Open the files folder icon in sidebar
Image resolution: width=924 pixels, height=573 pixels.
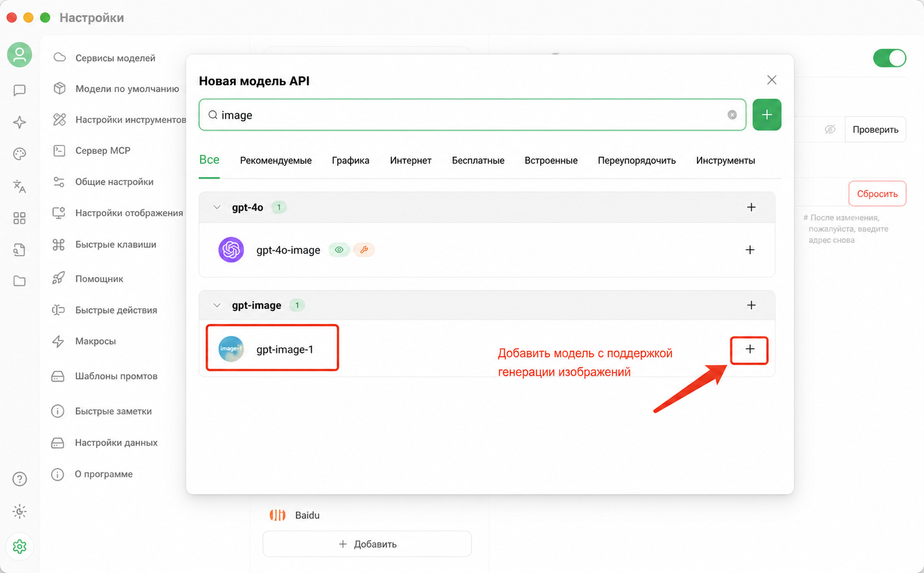(x=20, y=281)
